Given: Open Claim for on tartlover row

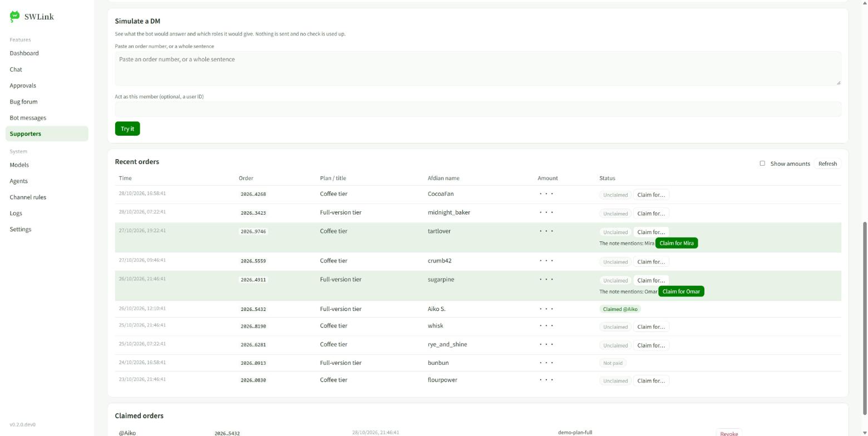Looking at the screenshot, I should tap(651, 232).
